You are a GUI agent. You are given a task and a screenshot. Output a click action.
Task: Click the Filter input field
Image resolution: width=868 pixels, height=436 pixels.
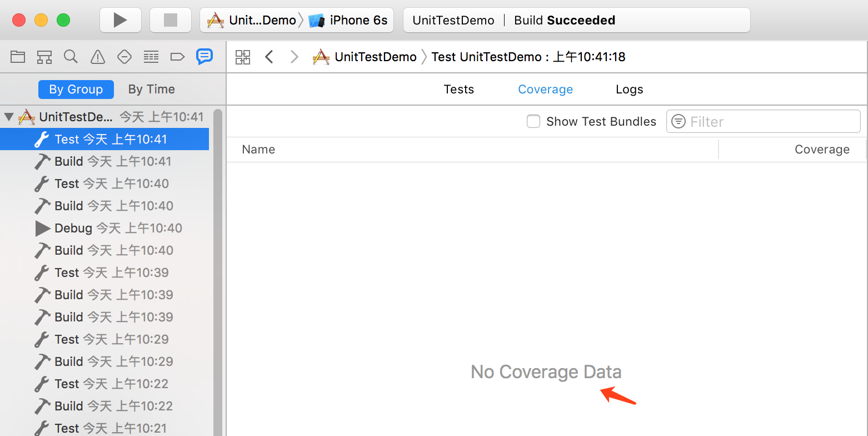point(764,121)
